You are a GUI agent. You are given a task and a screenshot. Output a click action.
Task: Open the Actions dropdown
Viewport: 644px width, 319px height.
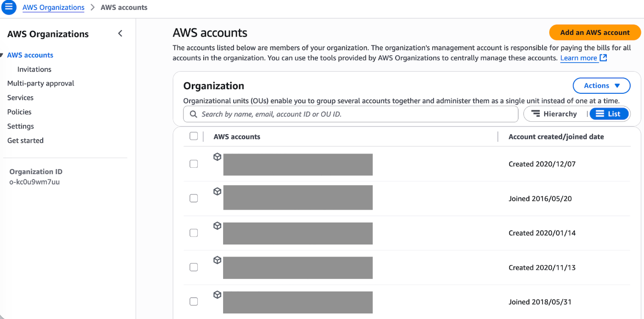pos(601,85)
